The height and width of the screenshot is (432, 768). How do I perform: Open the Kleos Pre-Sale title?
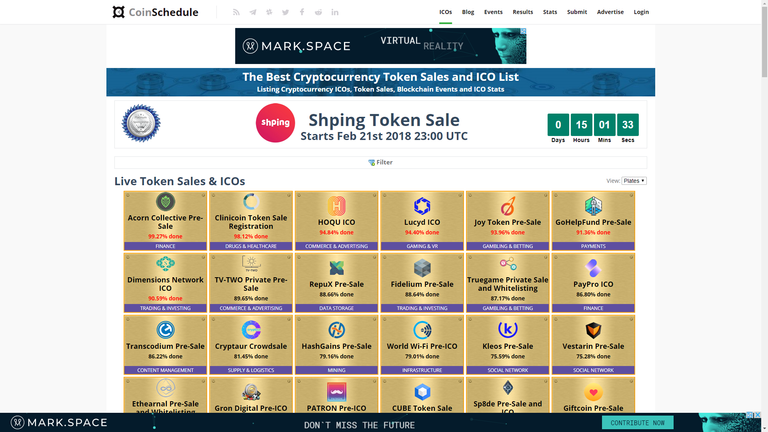[x=507, y=346]
